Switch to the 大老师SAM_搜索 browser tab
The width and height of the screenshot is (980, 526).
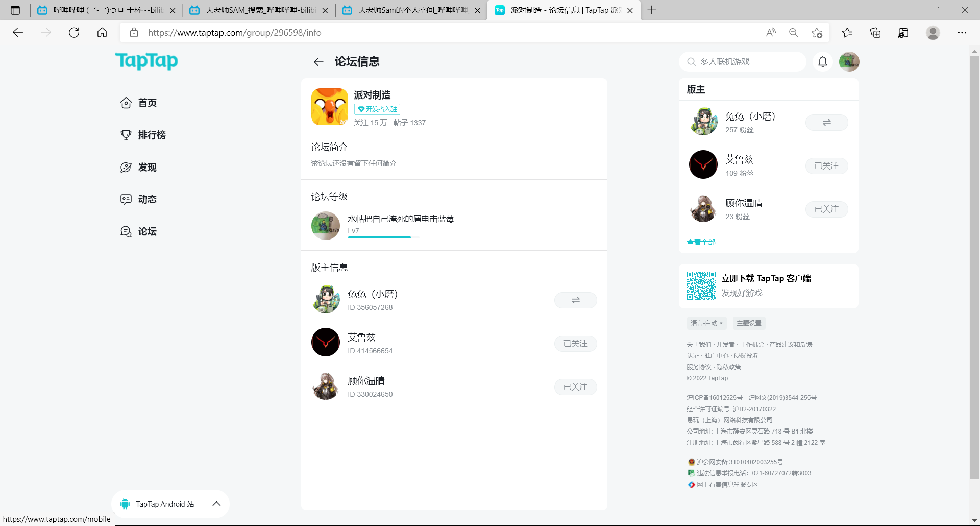point(259,10)
